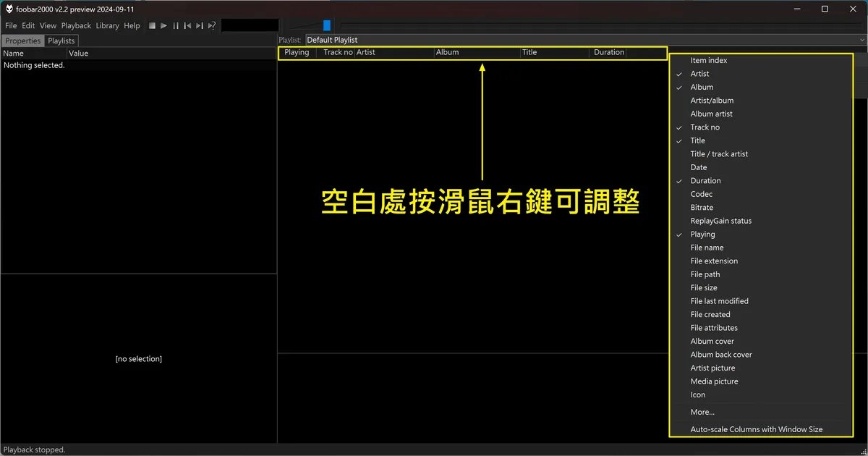Open the File menu
Image resolution: width=868 pixels, height=456 pixels.
11,25
